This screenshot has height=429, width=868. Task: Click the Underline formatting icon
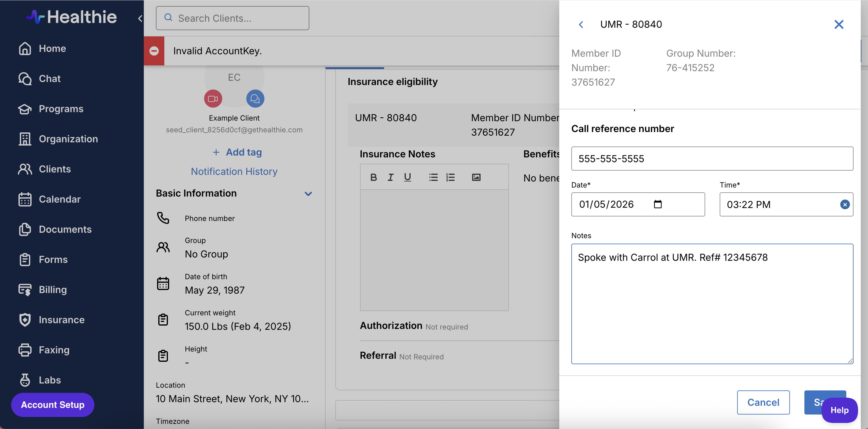point(407,177)
